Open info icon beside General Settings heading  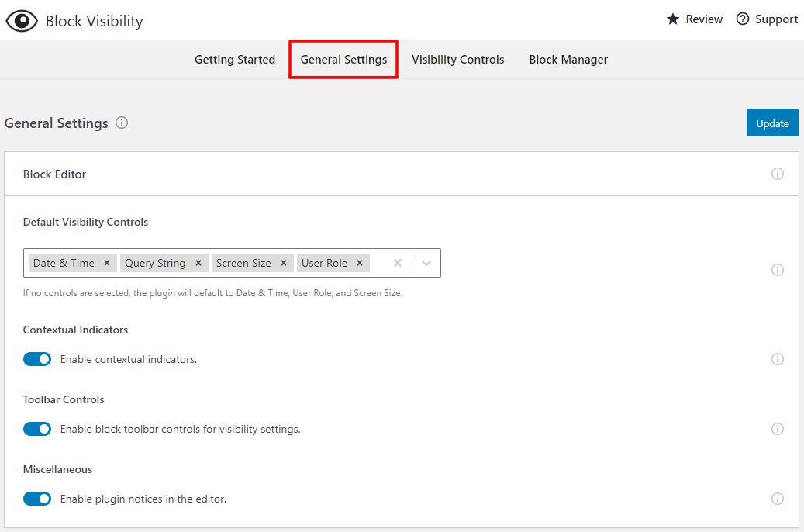point(122,123)
